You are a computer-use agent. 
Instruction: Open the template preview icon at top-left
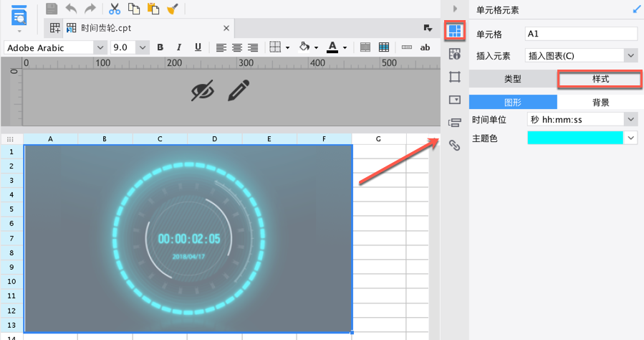(19, 16)
